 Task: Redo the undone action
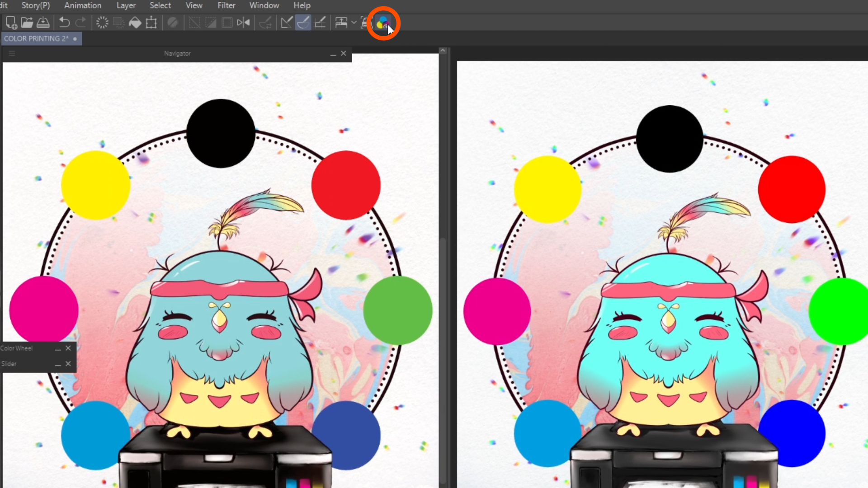coord(81,23)
